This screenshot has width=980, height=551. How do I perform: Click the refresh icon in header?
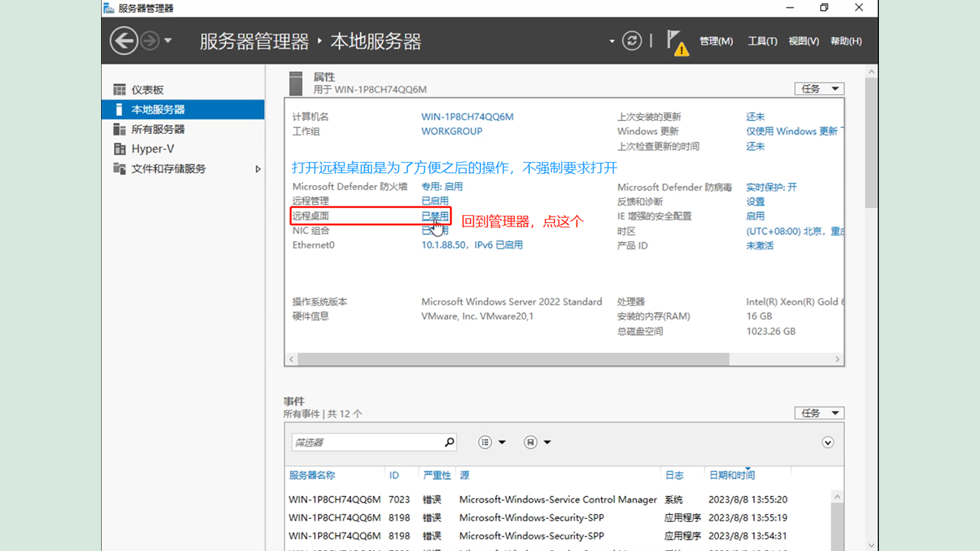pos(632,41)
